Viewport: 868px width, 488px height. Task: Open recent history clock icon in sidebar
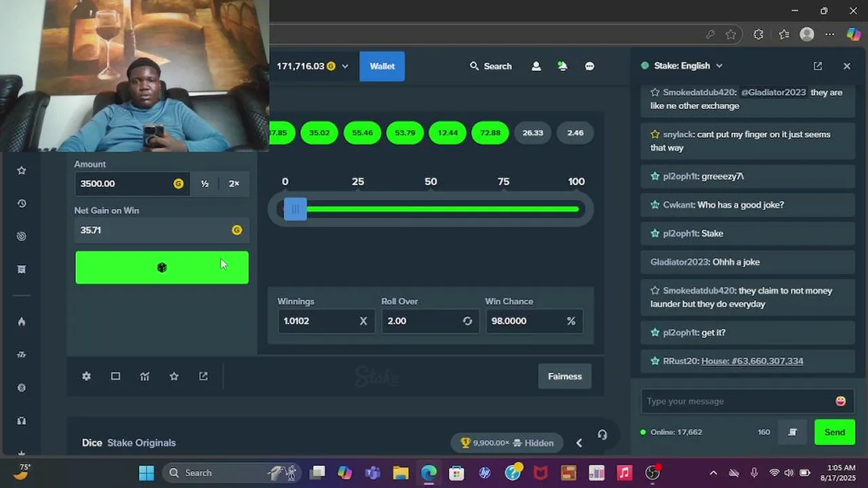[x=22, y=203]
